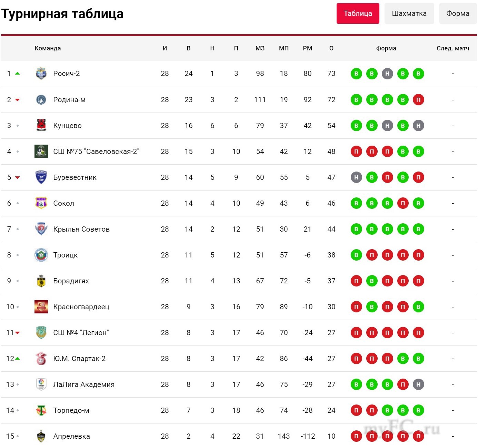The width and height of the screenshot is (478, 448).
Task: Click the green up arrow beside Росич-2
Action: (18, 74)
